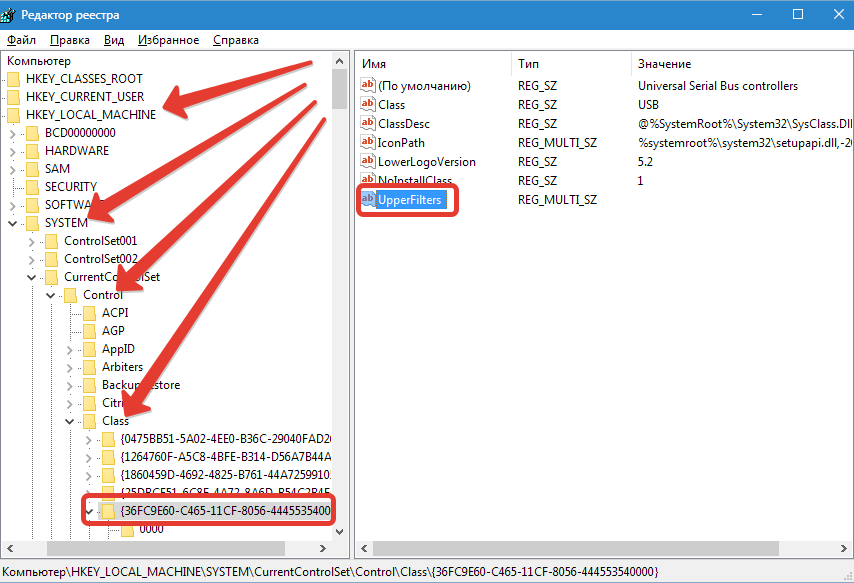Click the values pane scroll left arrow
The height and width of the screenshot is (583, 854).
pyautogui.click(x=364, y=549)
